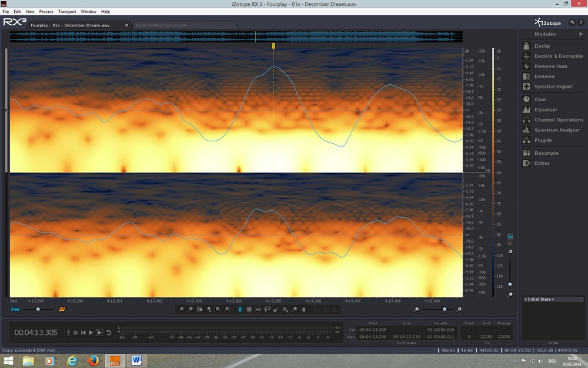The image size is (588, 368).
Task: Click the waveform overview strip
Action: click(x=236, y=37)
